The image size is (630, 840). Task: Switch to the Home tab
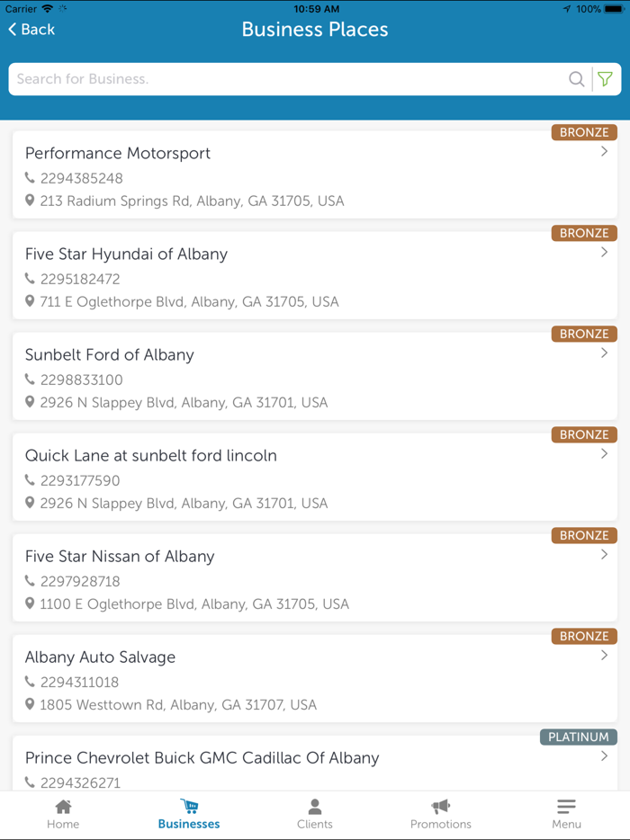click(x=63, y=814)
